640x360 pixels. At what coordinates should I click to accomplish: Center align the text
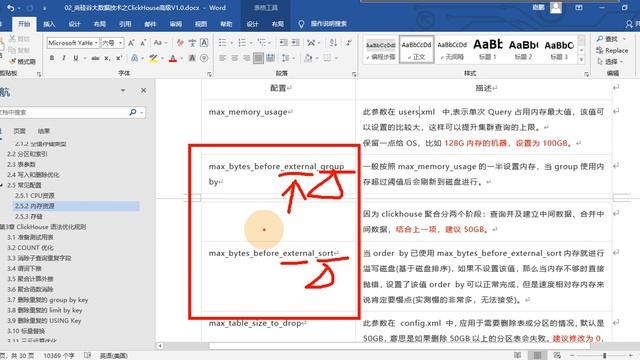[x=234, y=58]
